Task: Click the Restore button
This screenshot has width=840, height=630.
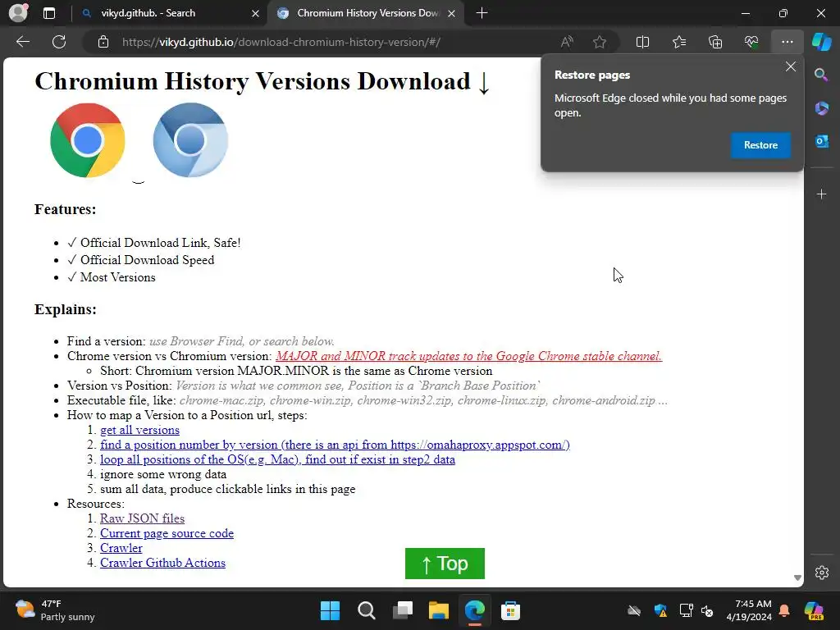Action: (760, 145)
